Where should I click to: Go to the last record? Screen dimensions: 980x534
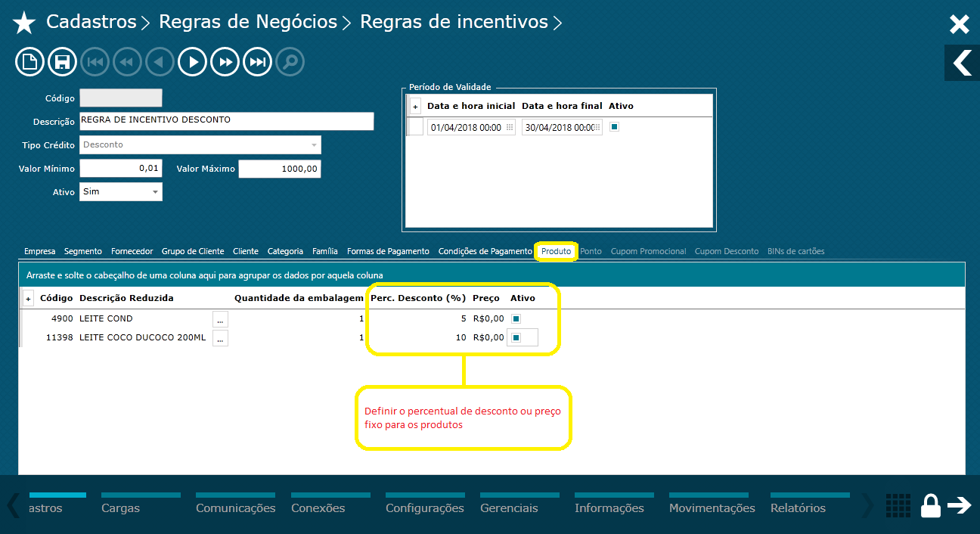pyautogui.click(x=257, y=61)
